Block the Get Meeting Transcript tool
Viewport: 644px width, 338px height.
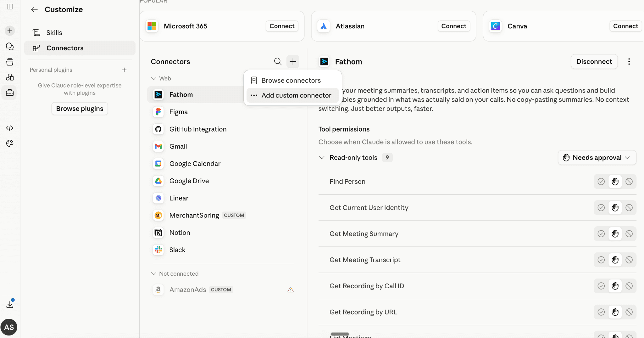pyautogui.click(x=629, y=260)
